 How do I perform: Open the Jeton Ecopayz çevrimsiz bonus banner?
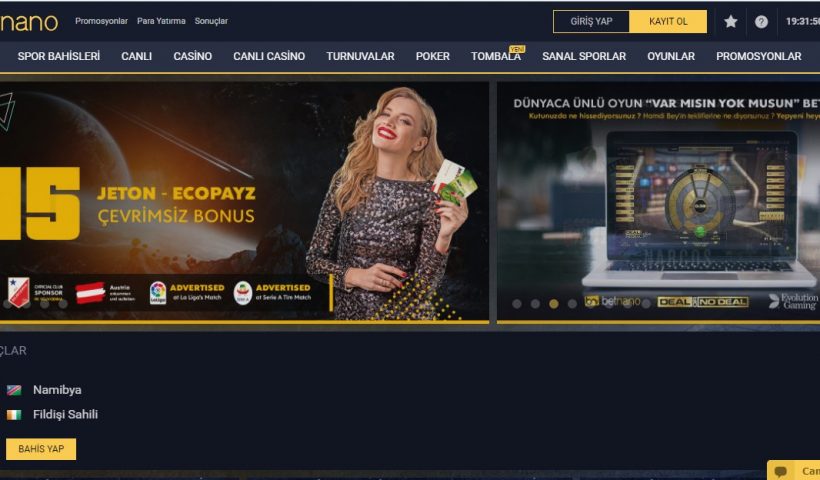[244, 201]
